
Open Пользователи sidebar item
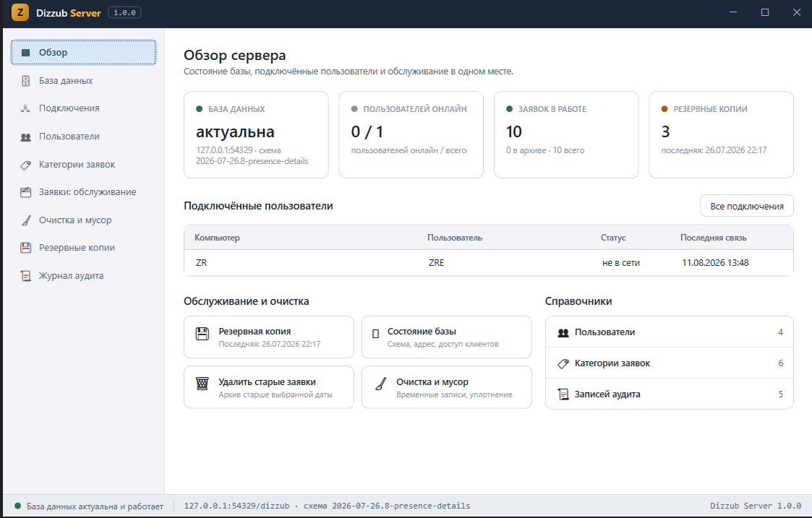point(83,137)
